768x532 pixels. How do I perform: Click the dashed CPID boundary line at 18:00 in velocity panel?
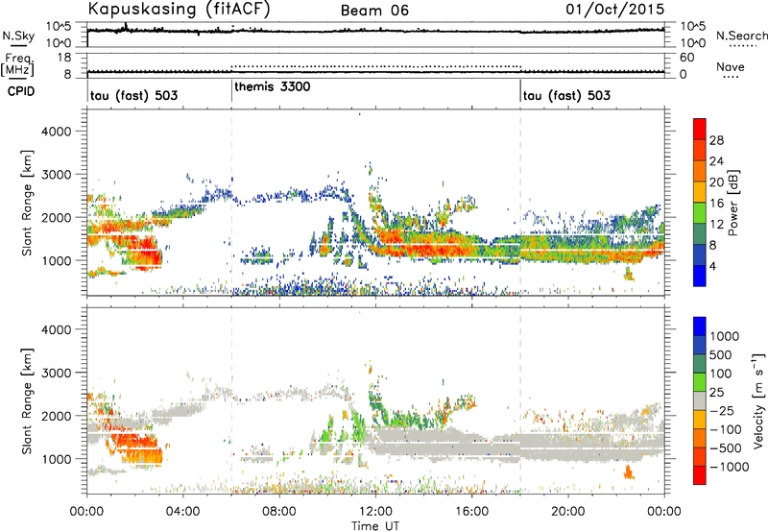[520, 400]
